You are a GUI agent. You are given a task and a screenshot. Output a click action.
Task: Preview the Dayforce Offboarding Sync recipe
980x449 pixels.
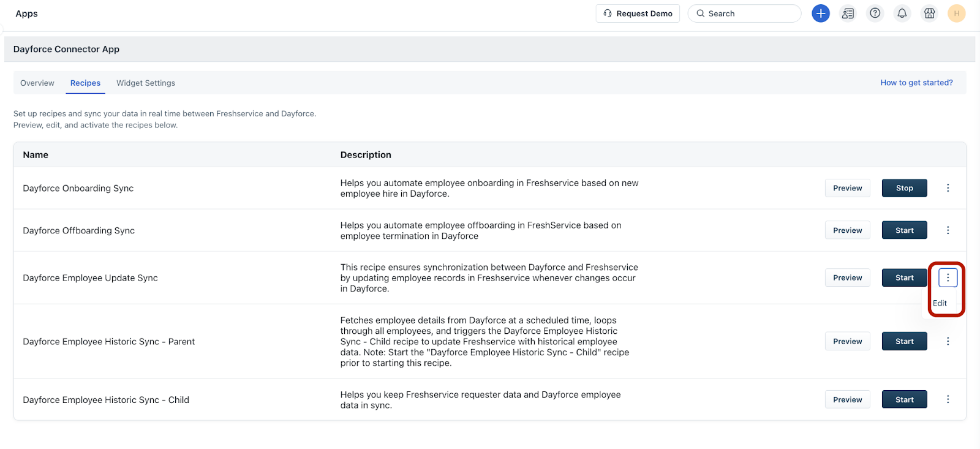(847, 230)
